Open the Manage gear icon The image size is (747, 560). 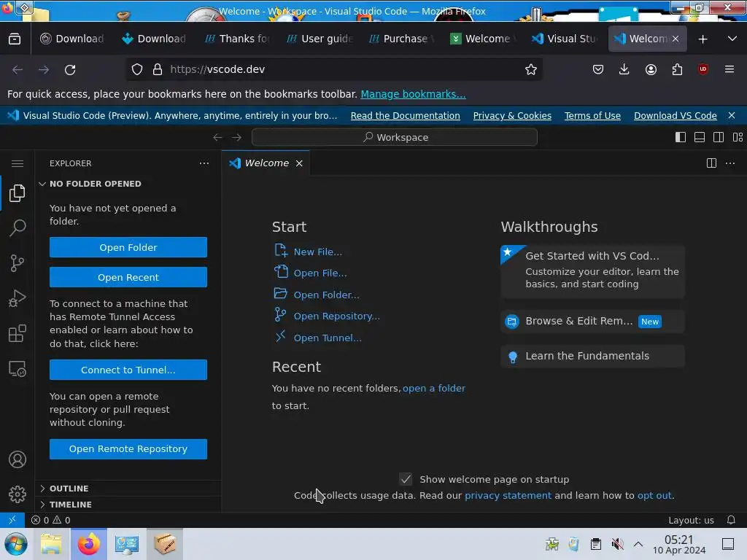click(18, 494)
